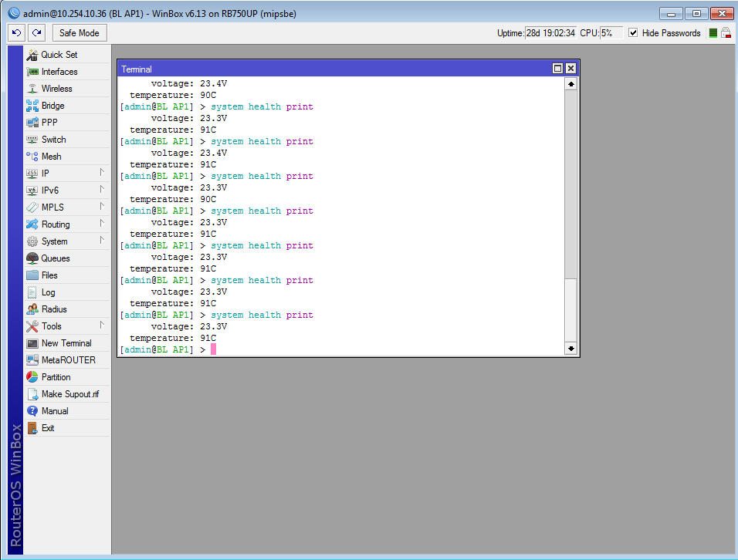Click the Partition pie chart icon
Screen dimensions: 738x560
tap(32, 377)
